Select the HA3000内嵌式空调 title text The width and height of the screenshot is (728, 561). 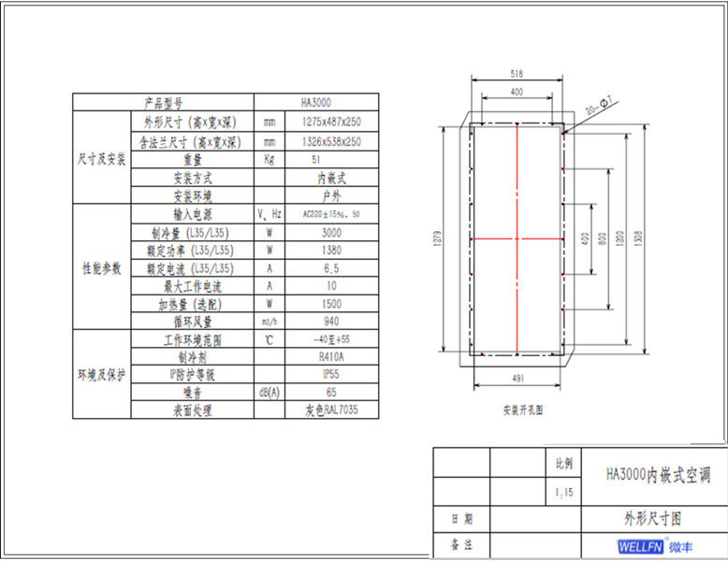pyautogui.click(x=658, y=475)
